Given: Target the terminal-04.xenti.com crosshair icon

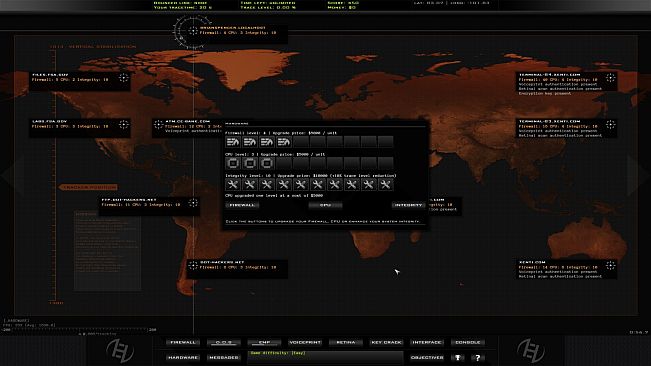Looking at the screenshot, I should [x=610, y=78].
